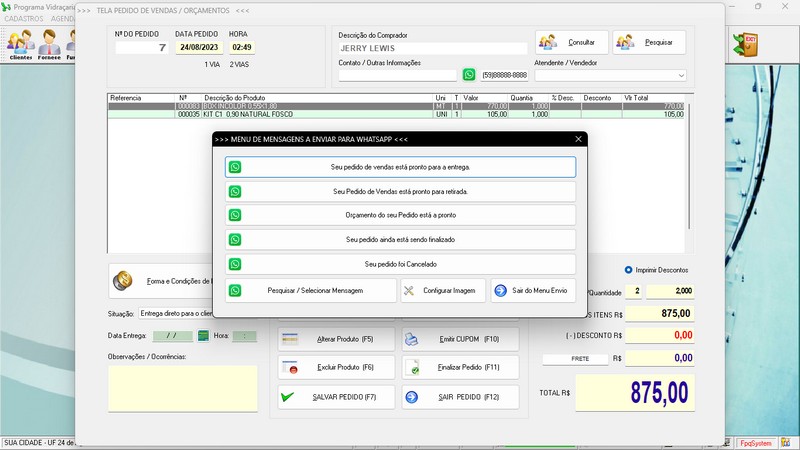Click FpqSystem in status bar
800x450 pixels.
756,443
